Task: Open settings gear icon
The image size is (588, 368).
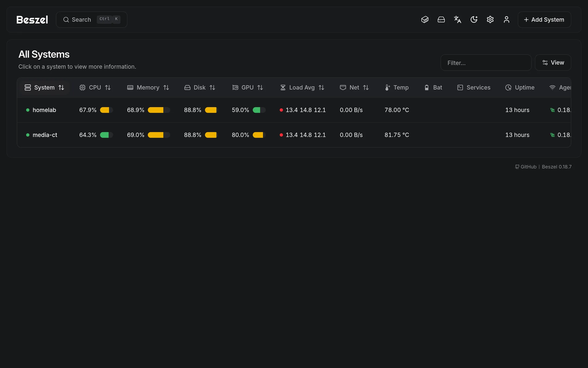Action: (x=490, y=20)
